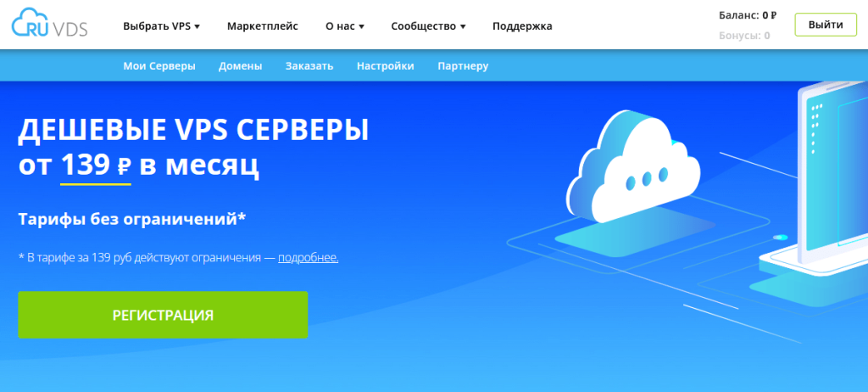Screen dimensions: 868x392
Task: Open the Маркетплейс menu item
Action: [x=262, y=26]
